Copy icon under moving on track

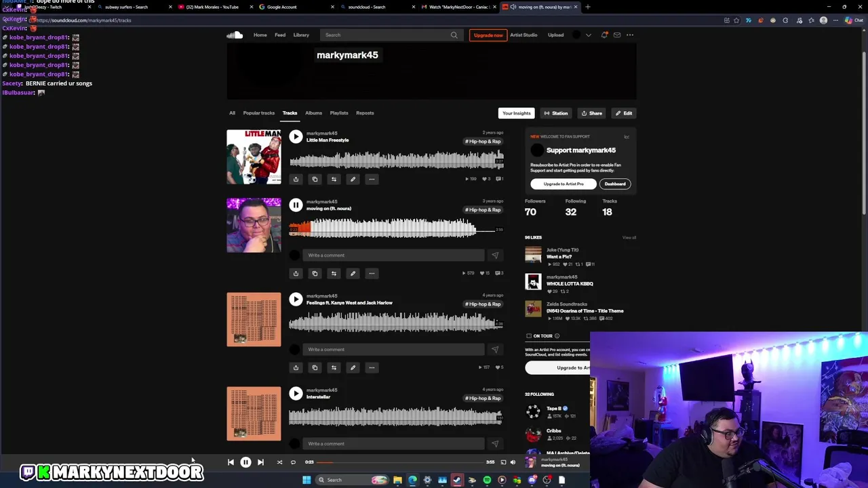tap(315, 273)
